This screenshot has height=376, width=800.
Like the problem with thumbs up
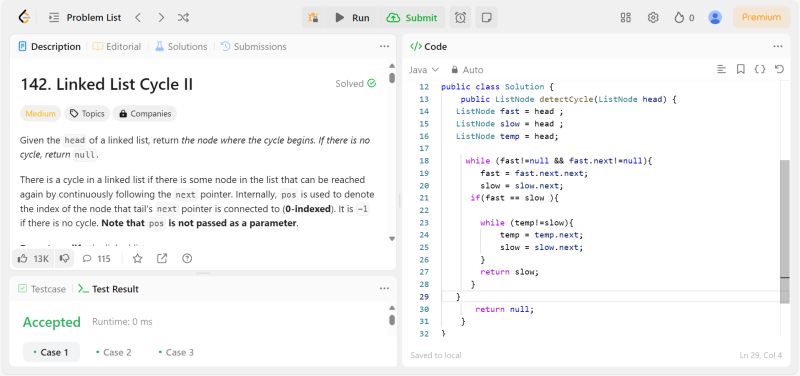point(34,259)
